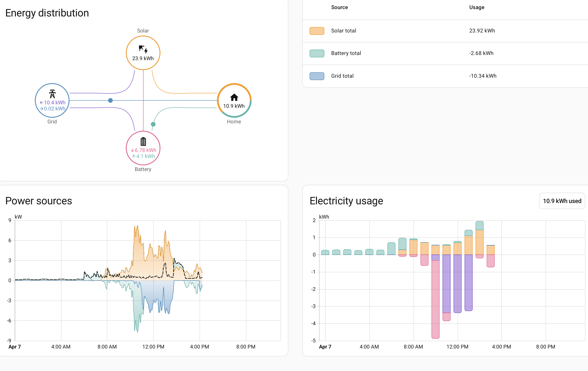Click the solar panel icon in Solar circle
588x371 pixels.
pyautogui.click(x=143, y=49)
